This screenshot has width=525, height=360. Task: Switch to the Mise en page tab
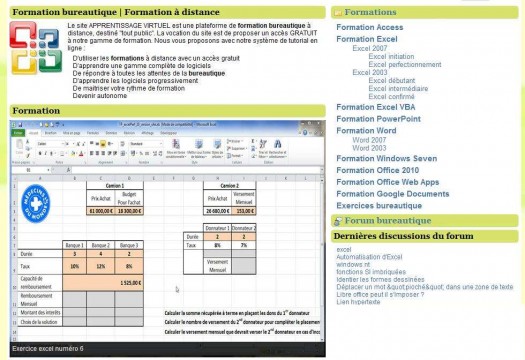tap(71, 133)
